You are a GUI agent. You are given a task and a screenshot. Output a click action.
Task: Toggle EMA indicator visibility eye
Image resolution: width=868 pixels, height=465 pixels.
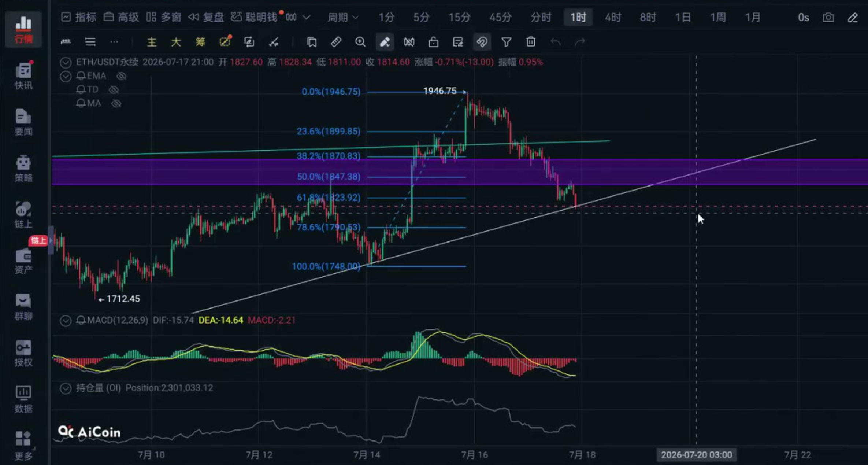coord(121,76)
